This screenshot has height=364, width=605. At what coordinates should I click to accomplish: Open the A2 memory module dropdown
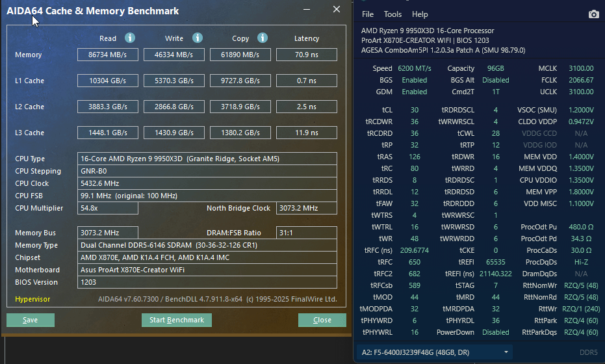435,352
